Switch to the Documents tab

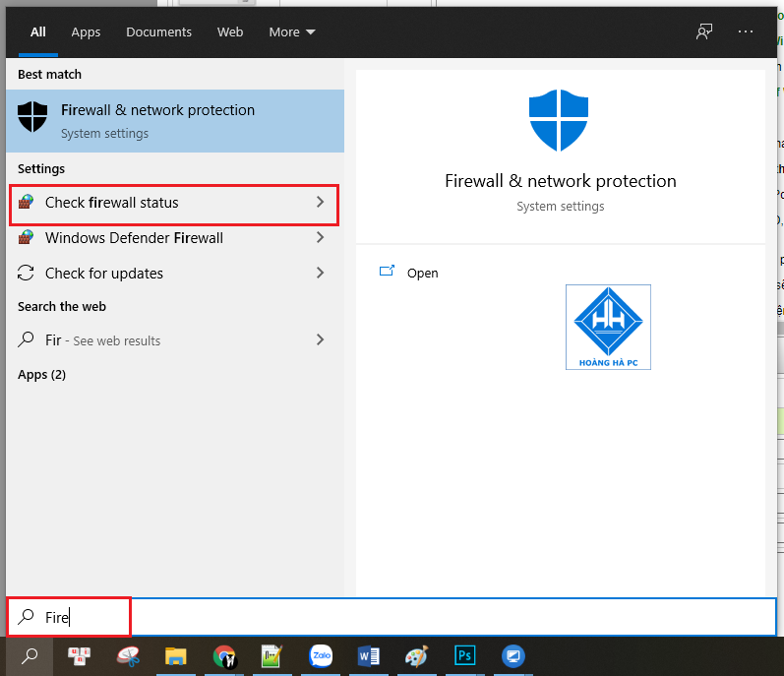coord(158,32)
